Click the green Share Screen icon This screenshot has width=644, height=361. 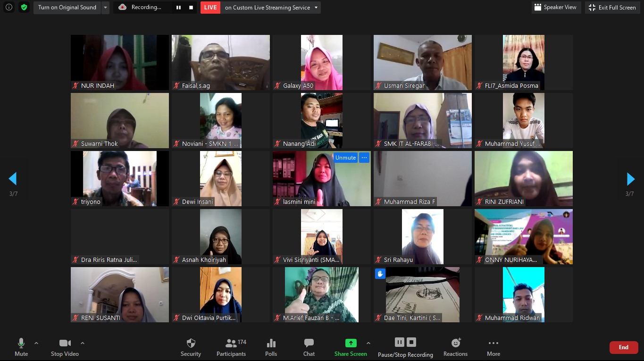[351, 343]
